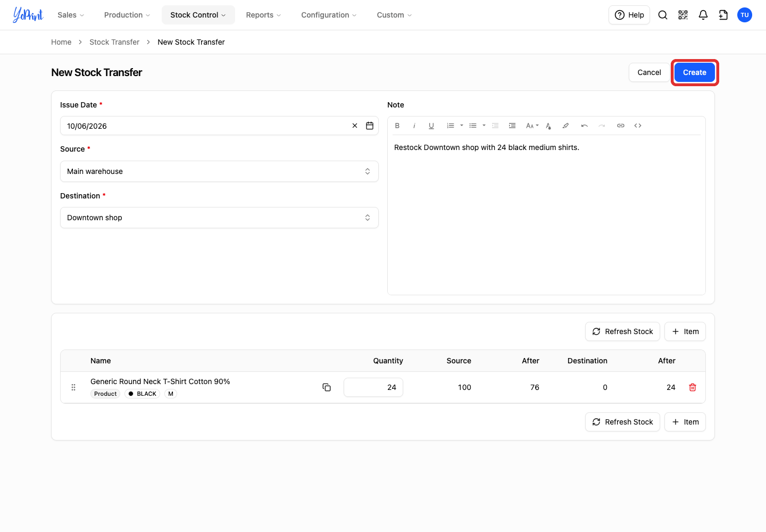Image resolution: width=766 pixels, height=532 pixels.
Task: Delete the Generic Round Neck T-Shirt item
Action: [693, 387]
